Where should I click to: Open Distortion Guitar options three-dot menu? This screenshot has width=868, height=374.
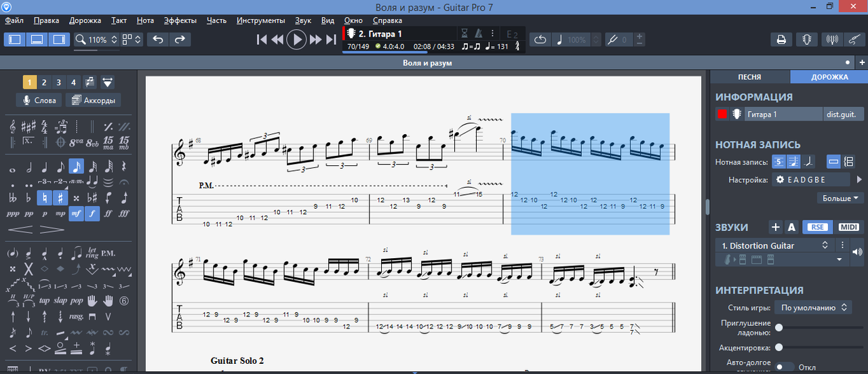click(x=843, y=245)
